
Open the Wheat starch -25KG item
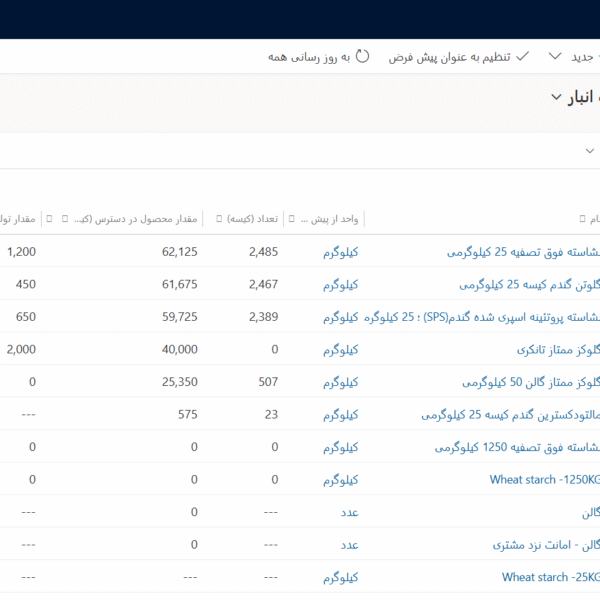pyautogui.click(x=550, y=577)
